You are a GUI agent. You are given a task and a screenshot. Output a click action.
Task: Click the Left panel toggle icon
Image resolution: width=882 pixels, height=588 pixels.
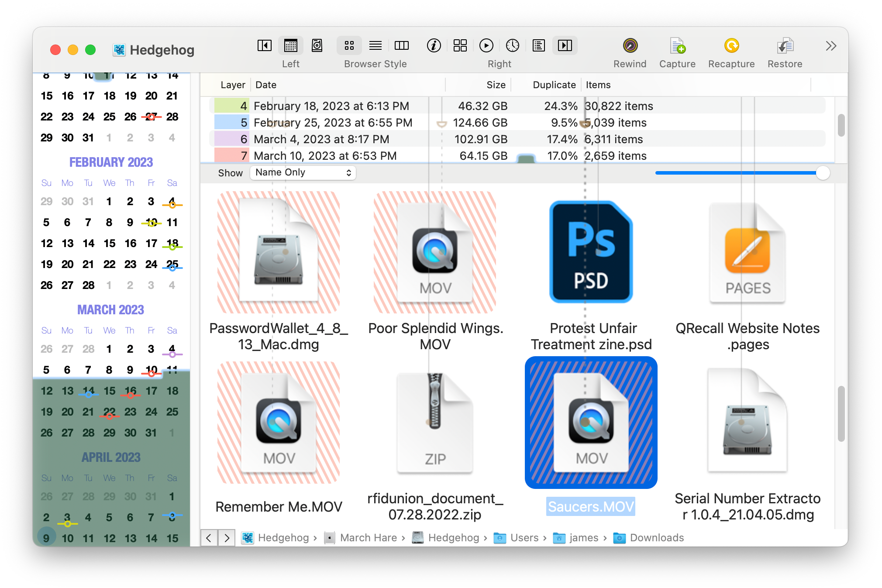(265, 47)
